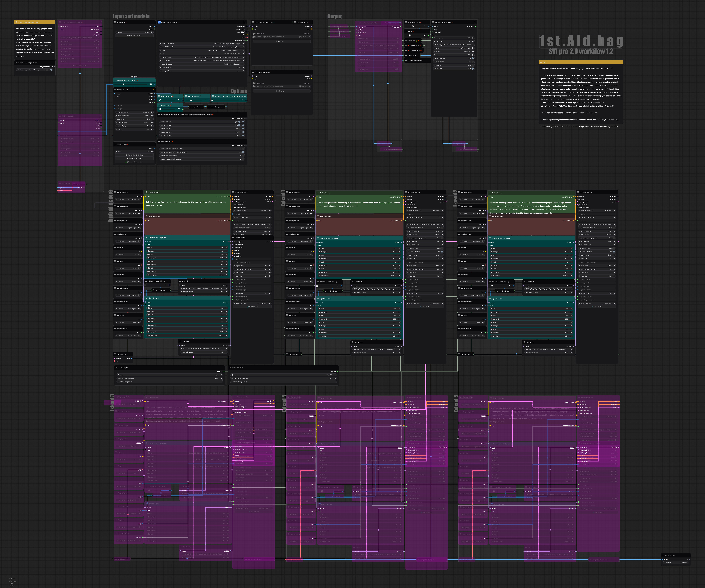Click info icon for wan2.2_HighChubbyHep80 lora
This screenshot has height=588, width=705.
point(300,37)
